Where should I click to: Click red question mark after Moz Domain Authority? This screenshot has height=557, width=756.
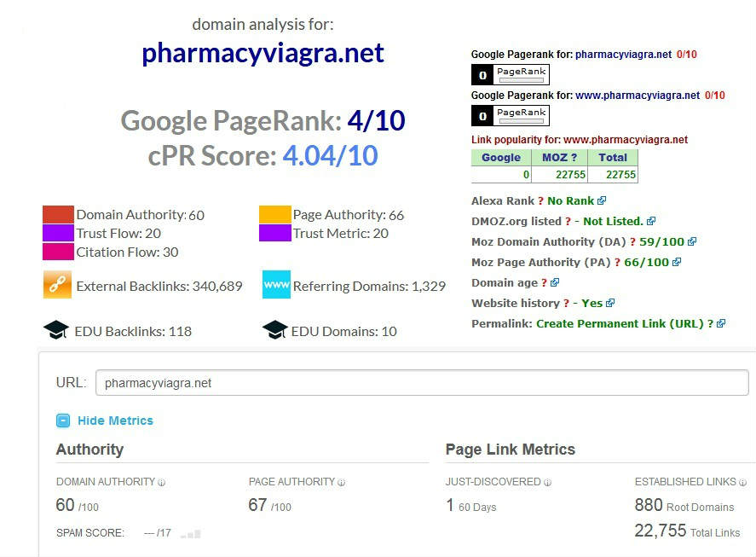click(632, 241)
